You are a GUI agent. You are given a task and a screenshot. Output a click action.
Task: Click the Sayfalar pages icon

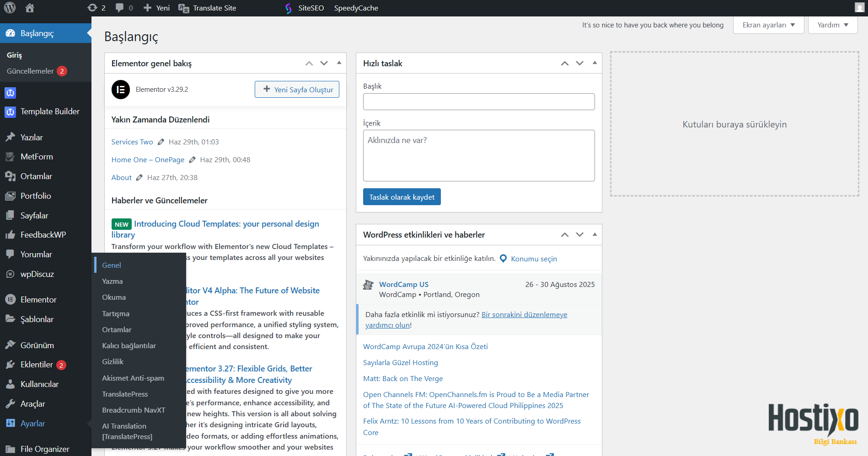click(10, 215)
